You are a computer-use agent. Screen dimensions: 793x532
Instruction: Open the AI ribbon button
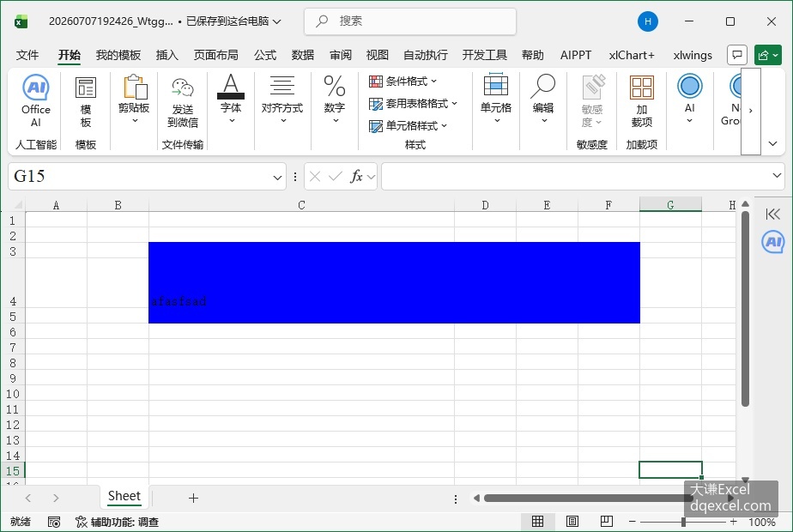click(x=689, y=100)
